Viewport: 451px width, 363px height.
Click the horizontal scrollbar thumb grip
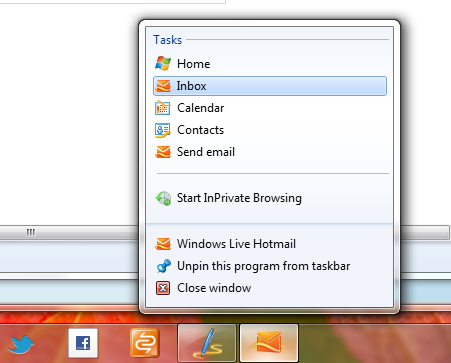click(31, 232)
